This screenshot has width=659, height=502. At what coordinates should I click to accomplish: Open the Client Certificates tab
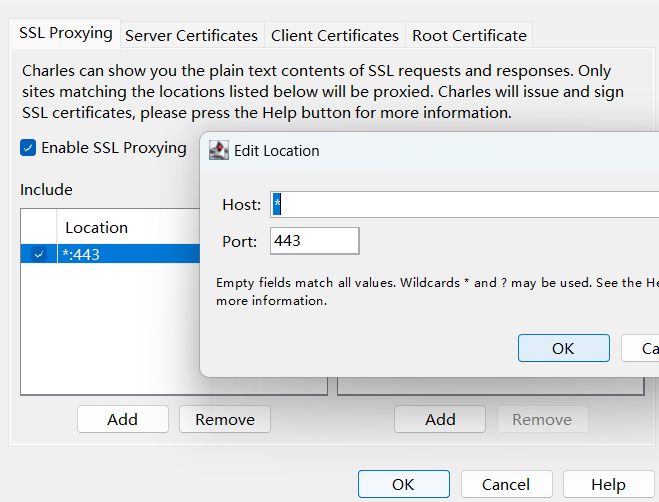tap(334, 35)
